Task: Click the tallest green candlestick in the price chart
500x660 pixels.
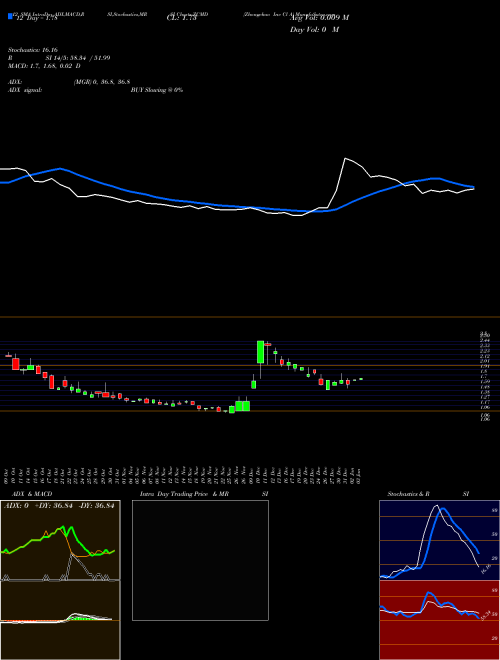Action: (261, 352)
